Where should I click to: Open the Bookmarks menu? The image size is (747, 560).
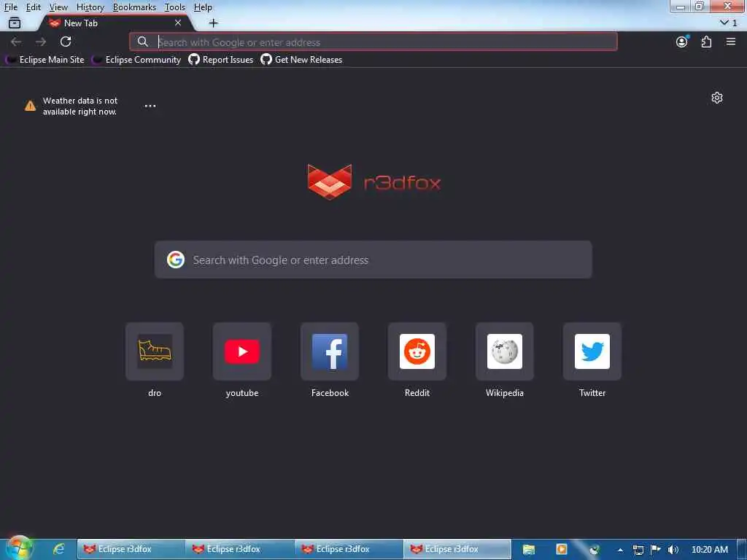pyautogui.click(x=134, y=7)
